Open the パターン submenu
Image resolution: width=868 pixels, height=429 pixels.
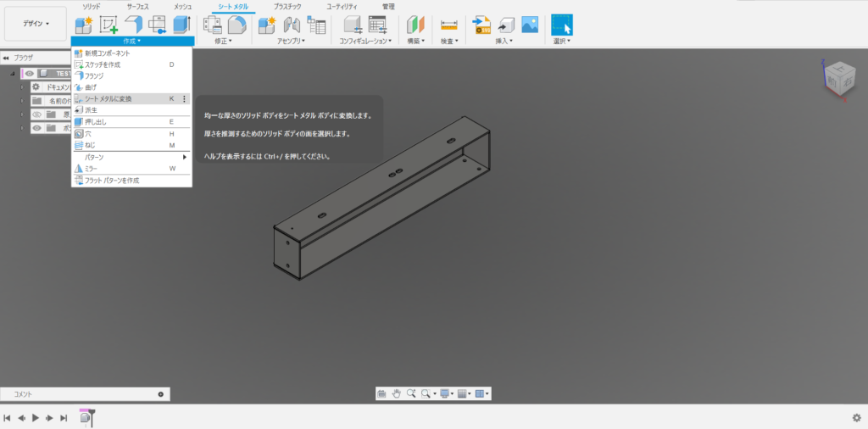click(x=131, y=157)
